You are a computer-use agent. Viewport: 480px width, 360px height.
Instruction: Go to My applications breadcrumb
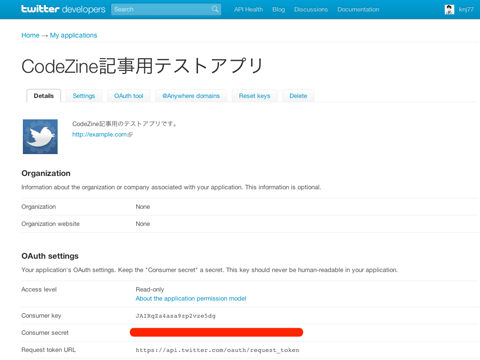pos(73,35)
